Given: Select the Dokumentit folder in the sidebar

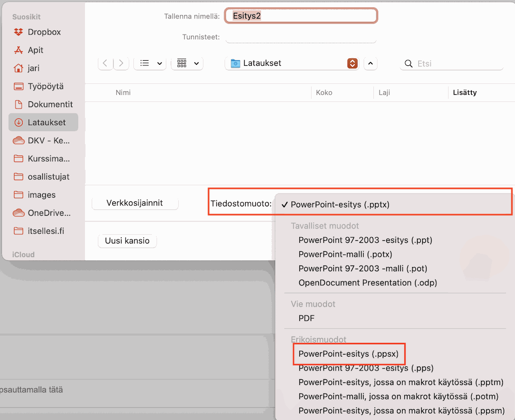Looking at the screenshot, I should [x=43, y=104].
